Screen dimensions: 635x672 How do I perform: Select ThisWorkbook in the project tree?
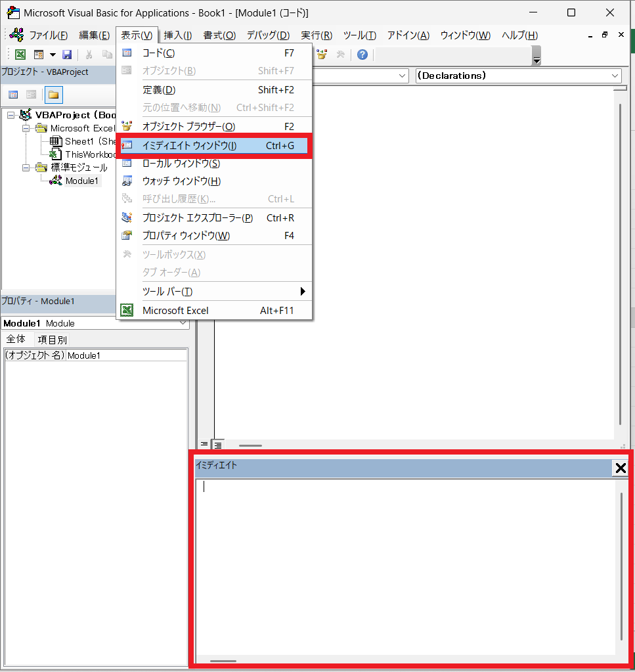tap(91, 155)
